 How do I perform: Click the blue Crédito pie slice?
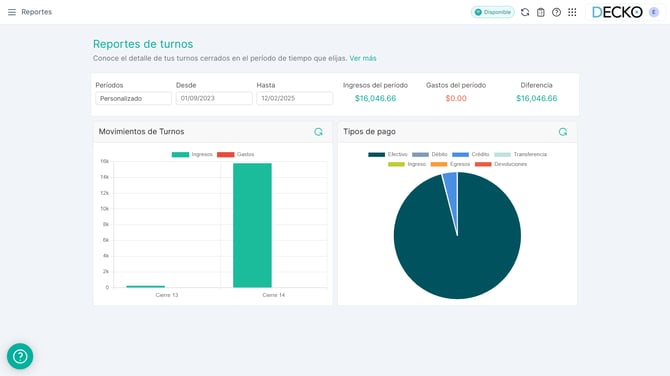451,192
